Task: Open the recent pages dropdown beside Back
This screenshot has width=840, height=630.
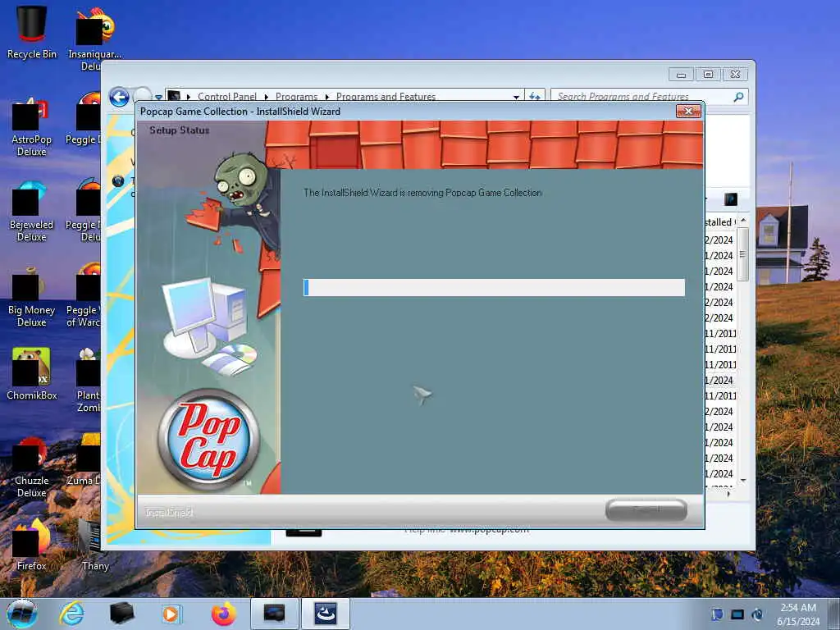Action: click(158, 98)
